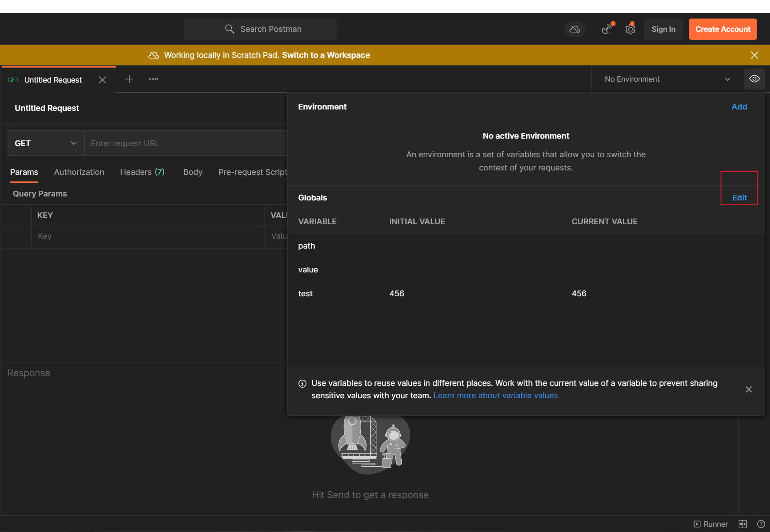770x532 pixels.
Task: Expand the No Environment dropdown
Action: pyautogui.click(x=668, y=79)
